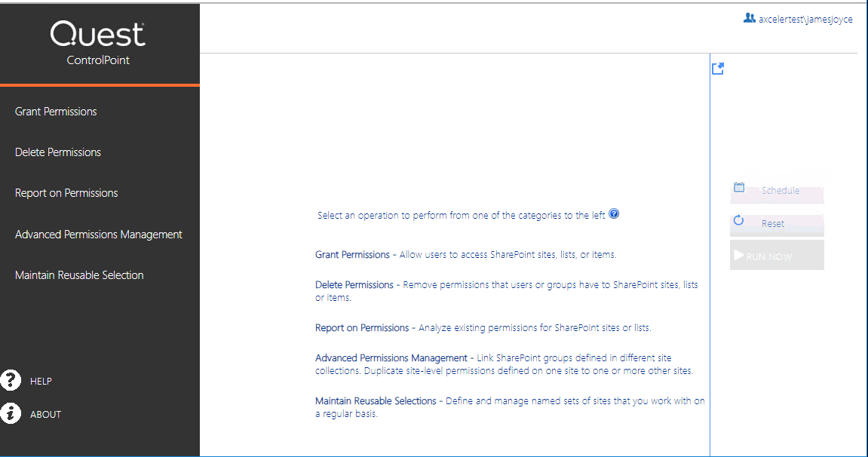Open the tooltip help icon beside the instructions

pyautogui.click(x=614, y=213)
